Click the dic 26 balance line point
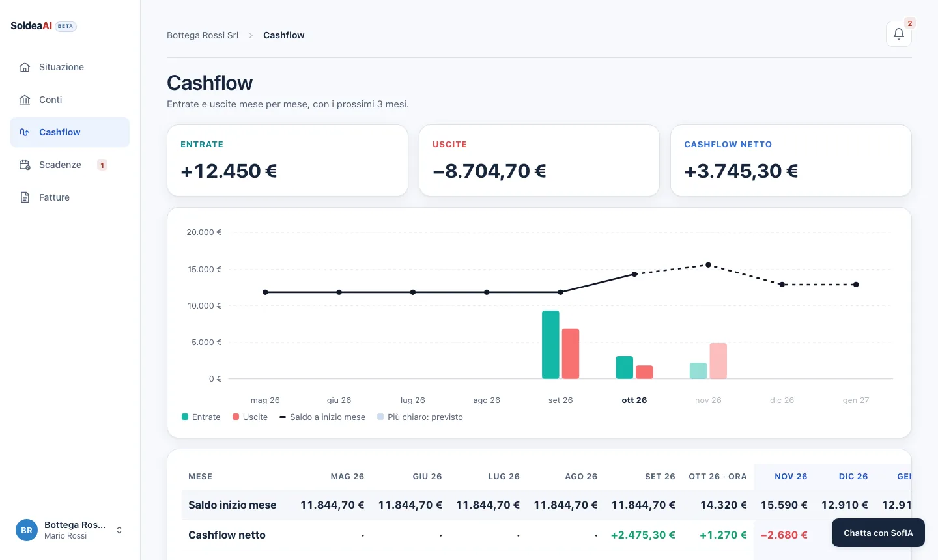Image resolution: width=938 pixels, height=560 pixels. coord(782,285)
